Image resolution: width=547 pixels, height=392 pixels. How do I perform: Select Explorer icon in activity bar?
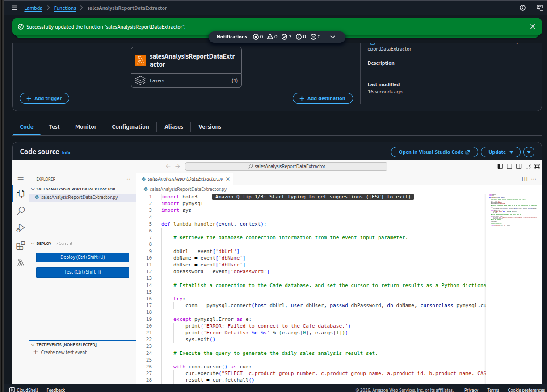[21, 194]
